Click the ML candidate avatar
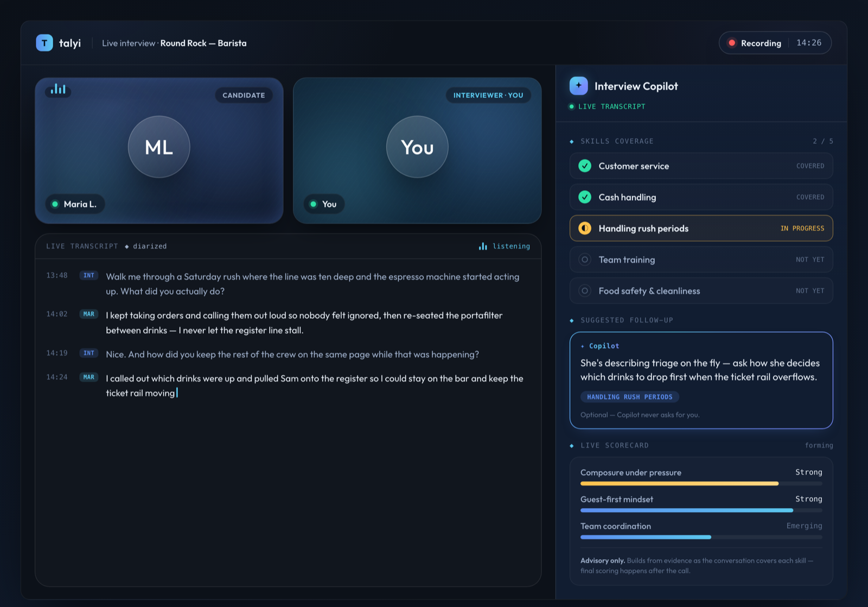The height and width of the screenshot is (607, 868). [x=159, y=147]
